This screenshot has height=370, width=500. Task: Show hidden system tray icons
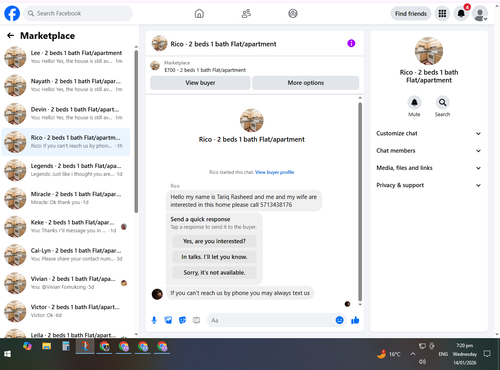[x=413, y=354]
